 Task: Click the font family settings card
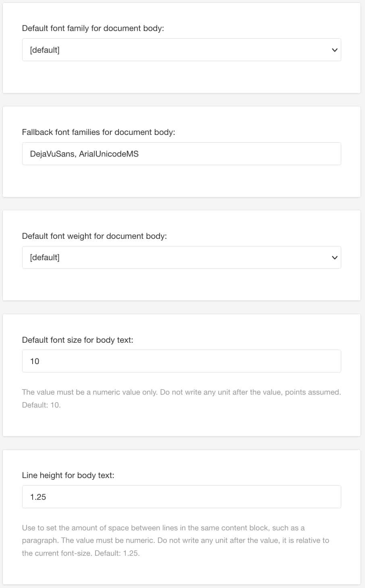(181, 77)
